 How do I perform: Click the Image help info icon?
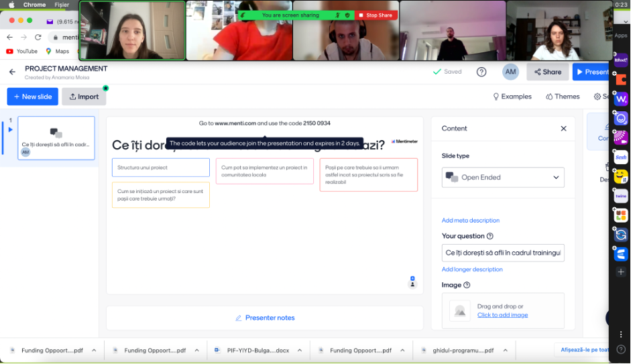coord(467,285)
